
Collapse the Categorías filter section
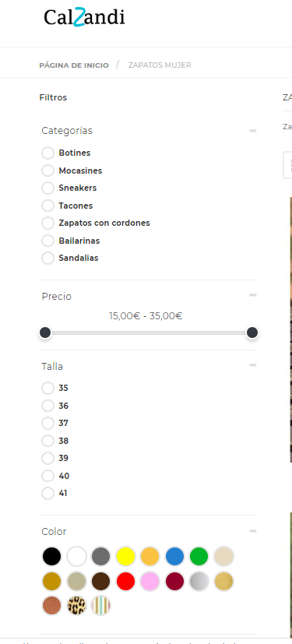click(x=253, y=131)
